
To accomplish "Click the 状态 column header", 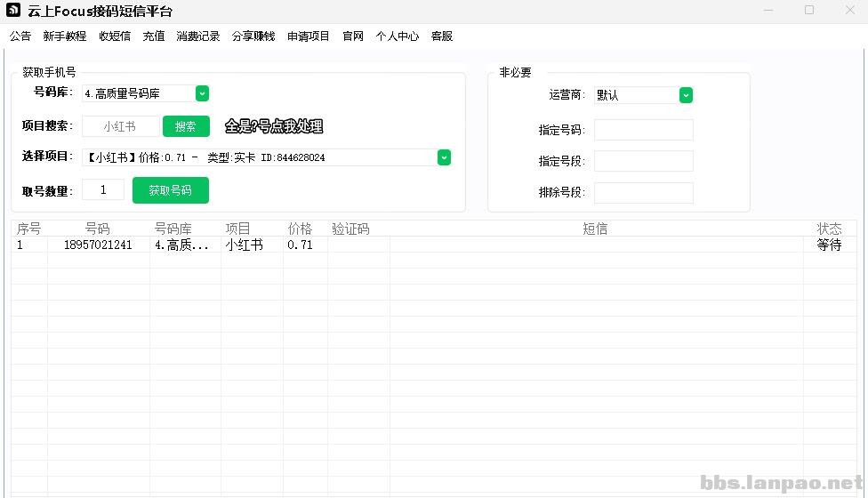I will point(829,229).
